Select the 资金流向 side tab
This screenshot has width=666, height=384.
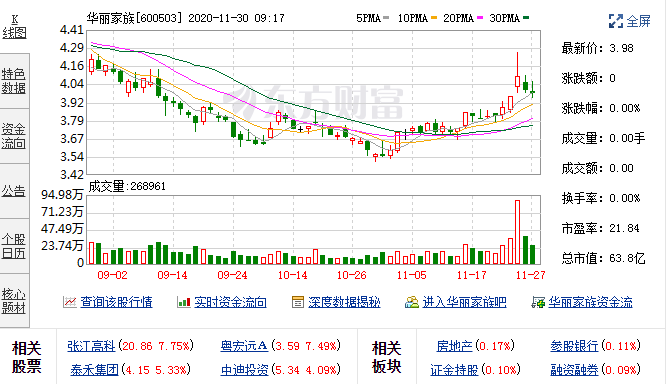(14, 136)
